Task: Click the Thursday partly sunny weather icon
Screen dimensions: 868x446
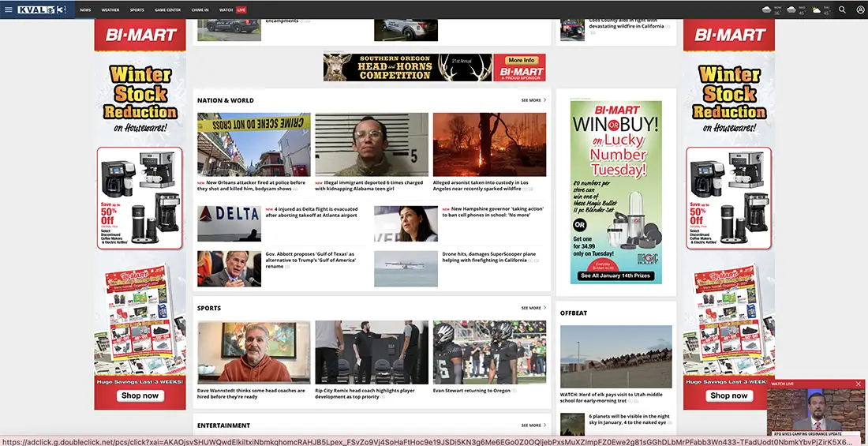Action: [817, 9]
